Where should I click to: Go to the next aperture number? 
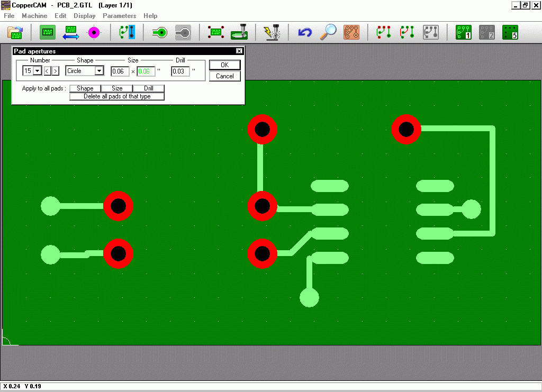(55, 71)
